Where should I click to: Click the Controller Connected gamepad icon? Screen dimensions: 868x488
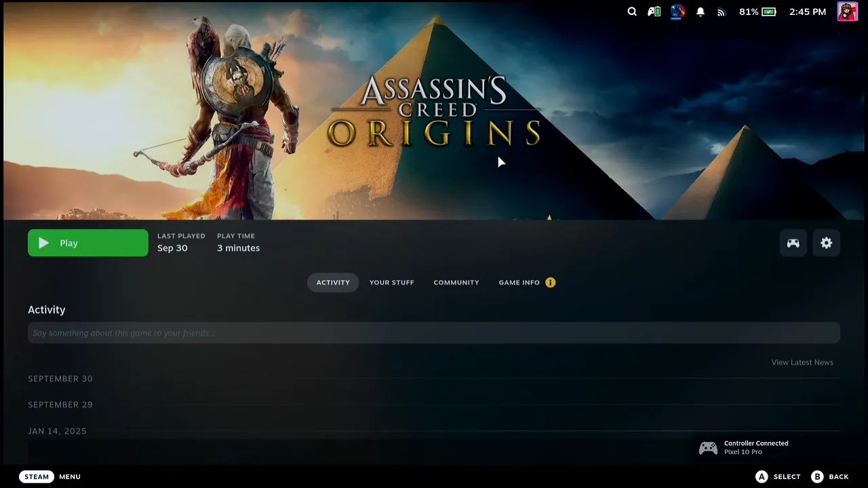(708, 447)
